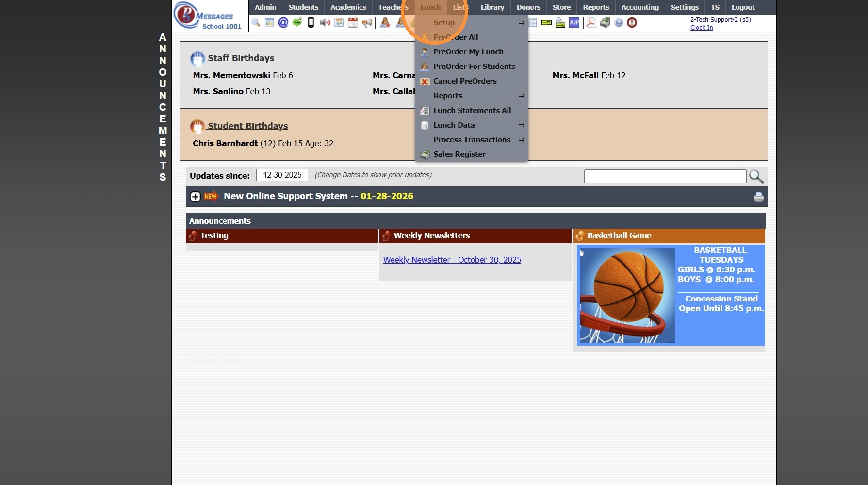
Task: Click the yellow-green check icon in toolbar
Action: (x=546, y=23)
